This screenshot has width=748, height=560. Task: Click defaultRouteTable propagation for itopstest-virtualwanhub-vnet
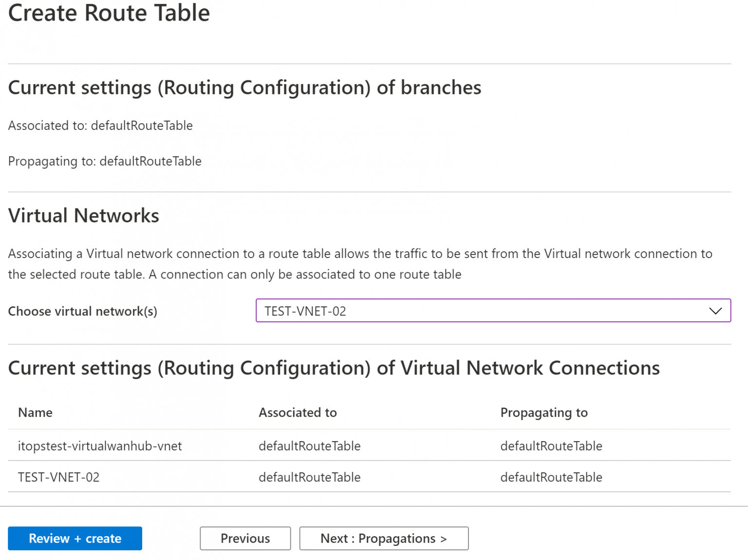click(x=551, y=446)
